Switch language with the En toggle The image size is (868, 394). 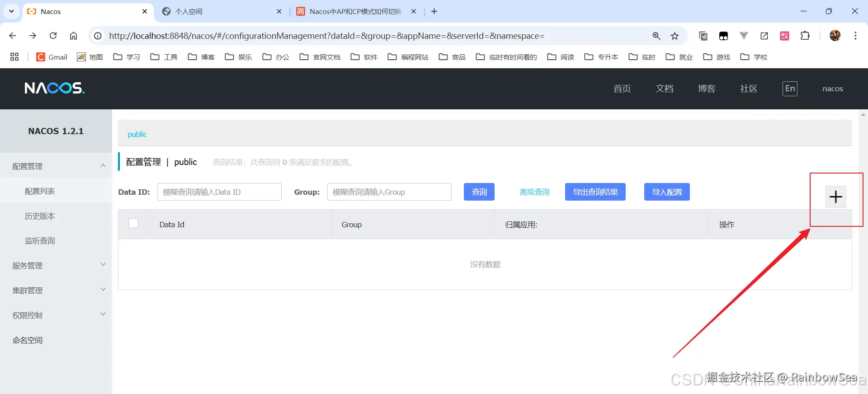point(790,89)
